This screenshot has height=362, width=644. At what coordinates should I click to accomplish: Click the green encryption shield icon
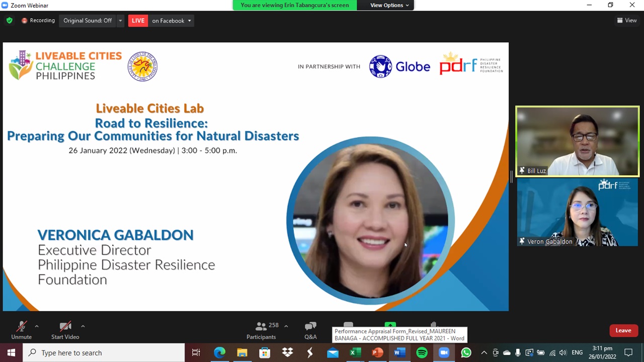click(9, 21)
